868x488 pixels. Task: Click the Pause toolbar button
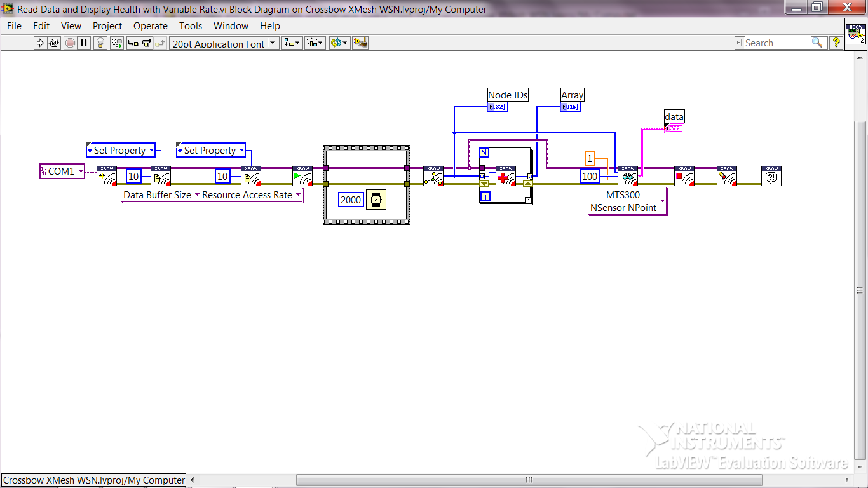pos(84,43)
